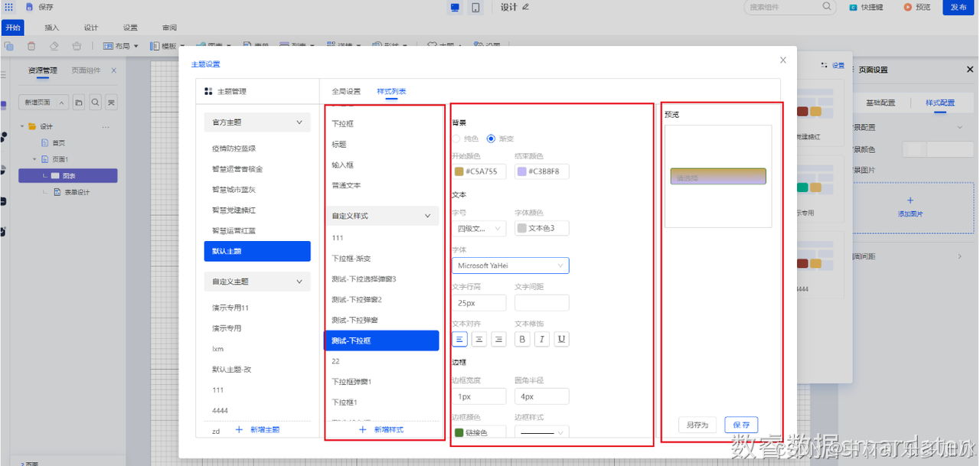Viewport: 980px width, 466px height.
Task: Switch to mobile device view icon
Action: pyautogui.click(x=475, y=8)
